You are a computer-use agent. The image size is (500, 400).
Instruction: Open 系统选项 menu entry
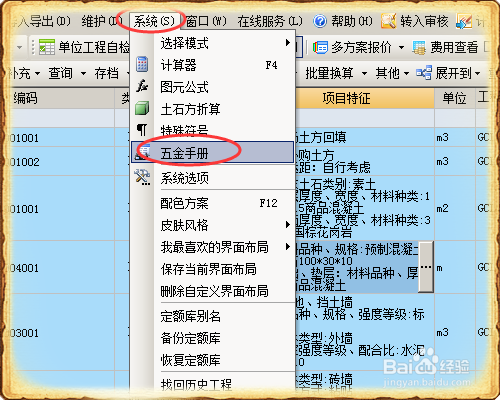pos(213,178)
